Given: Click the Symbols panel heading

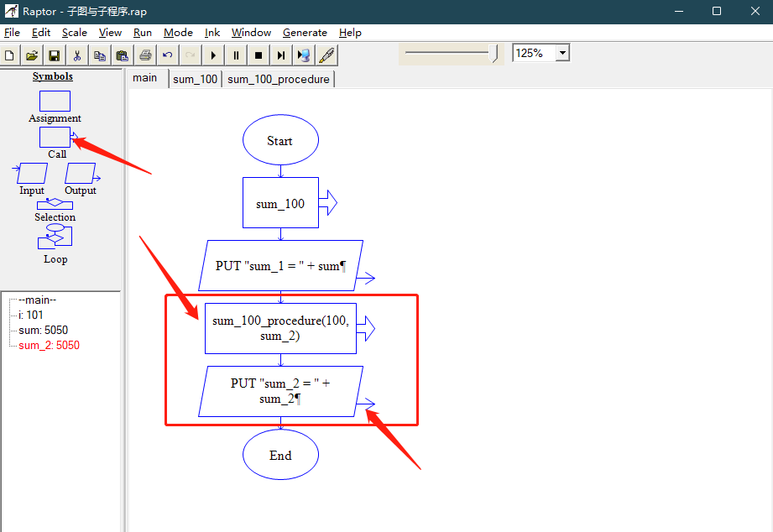Looking at the screenshot, I should pyautogui.click(x=53, y=76).
